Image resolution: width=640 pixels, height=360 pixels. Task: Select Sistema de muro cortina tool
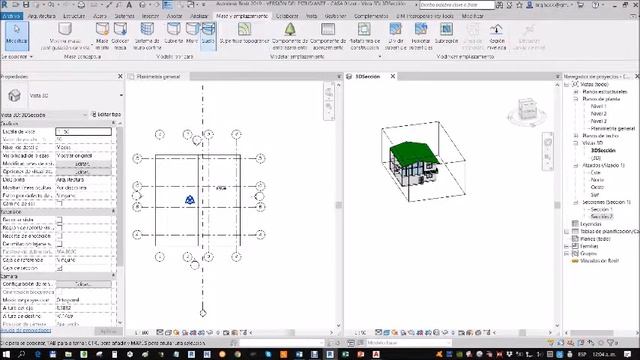pyautogui.click(x=147, y=36)
